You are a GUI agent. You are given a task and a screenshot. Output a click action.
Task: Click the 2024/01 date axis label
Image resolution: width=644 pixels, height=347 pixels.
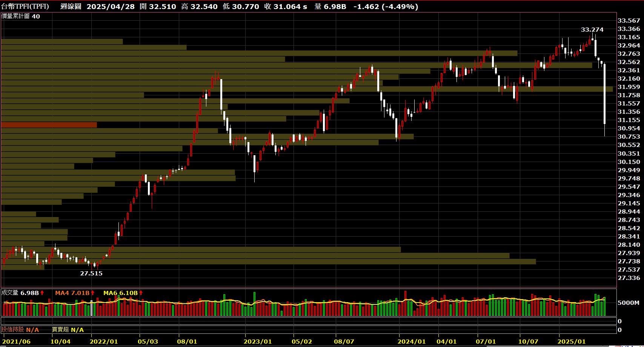tap(412, 341)
